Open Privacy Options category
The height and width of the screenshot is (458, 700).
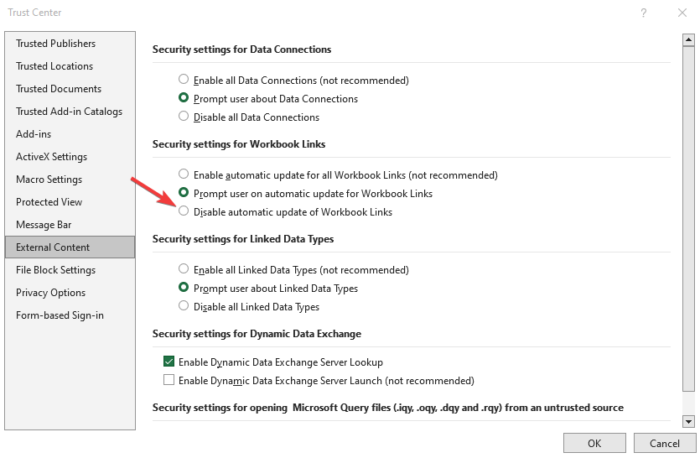point(51,293)
